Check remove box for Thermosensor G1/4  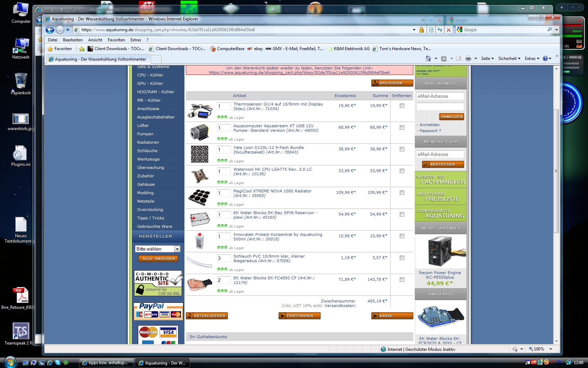coord(402,105)
